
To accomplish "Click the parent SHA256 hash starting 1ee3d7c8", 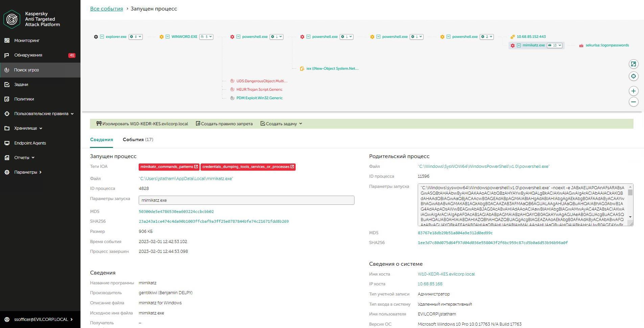I will click(493, 243).
